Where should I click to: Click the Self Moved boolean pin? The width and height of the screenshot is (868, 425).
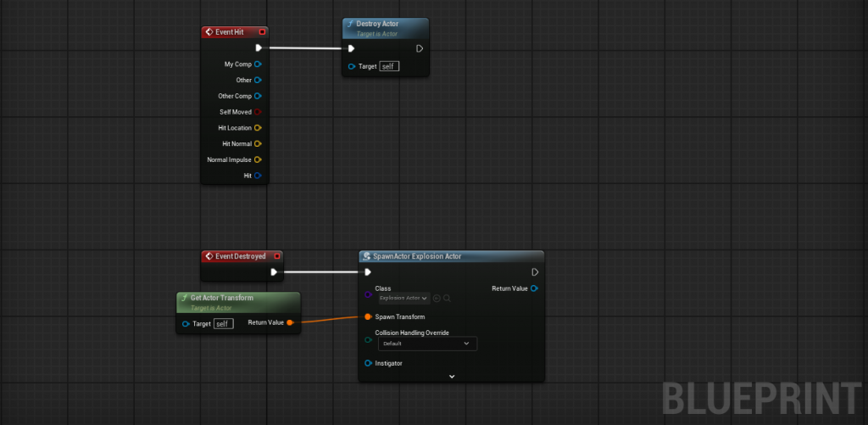tap(258, 112)
